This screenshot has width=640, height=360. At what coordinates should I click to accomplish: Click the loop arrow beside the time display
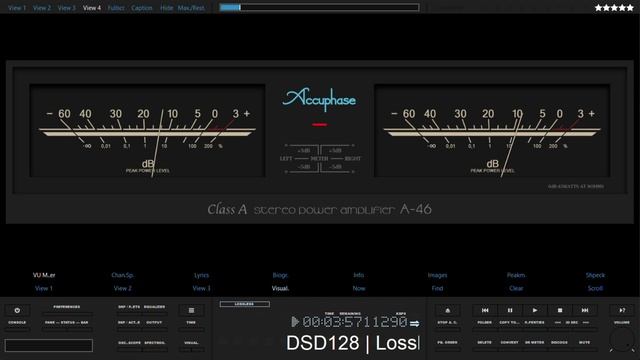point(414,323)
